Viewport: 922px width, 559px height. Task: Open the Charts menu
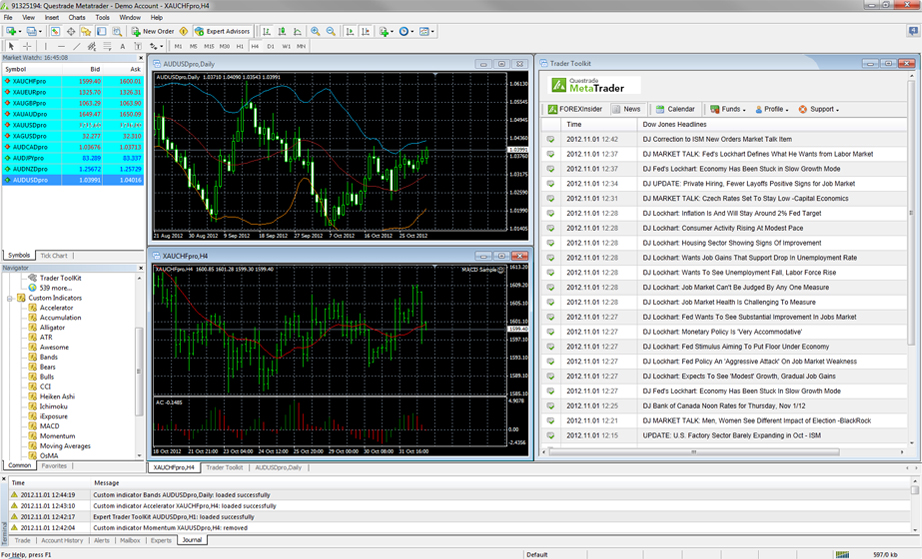[x=76, y=18]
